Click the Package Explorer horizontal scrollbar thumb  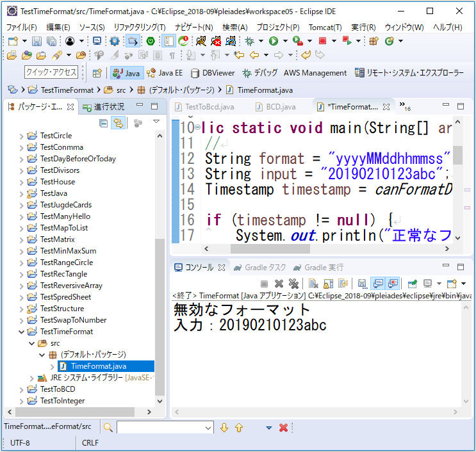[75, 412]
